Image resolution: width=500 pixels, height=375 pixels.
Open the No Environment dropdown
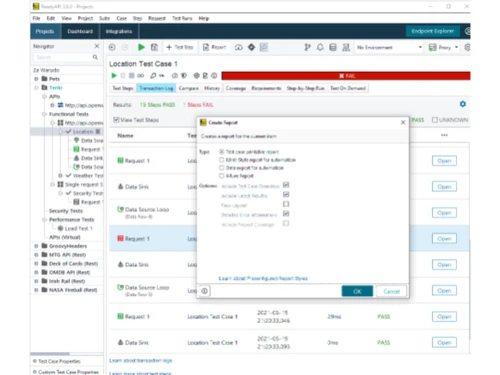coord(389,47)
